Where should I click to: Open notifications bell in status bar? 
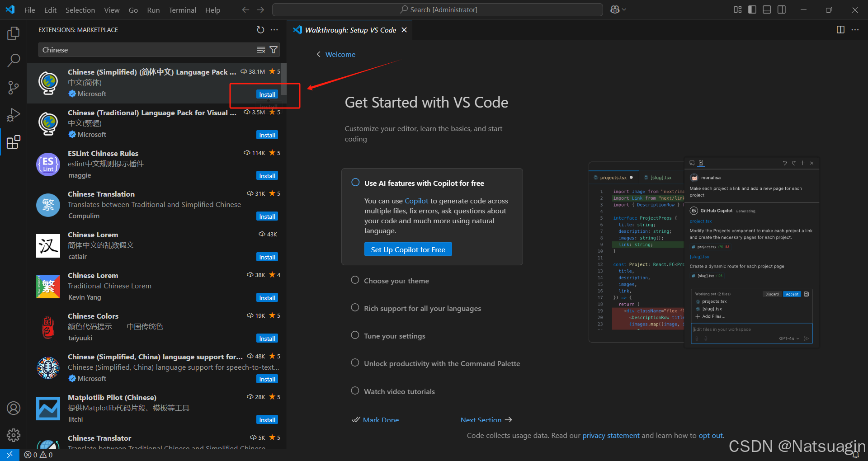click(x=855, y=455)
